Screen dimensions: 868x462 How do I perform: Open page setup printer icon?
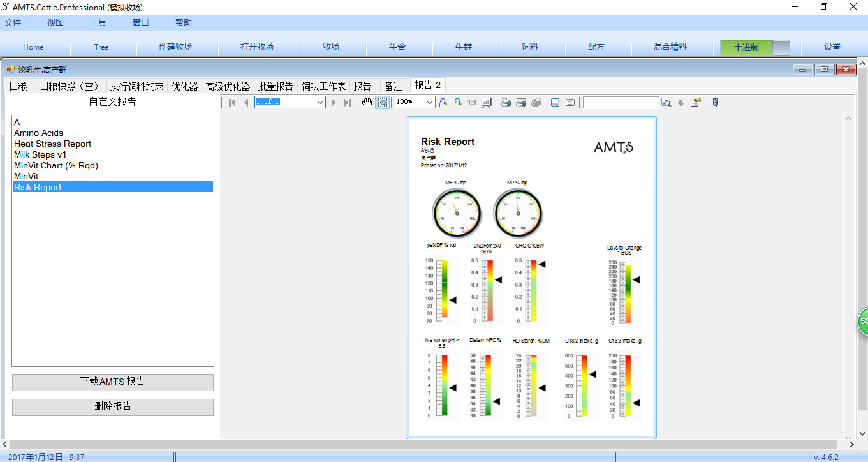click(x=536, y=102)
